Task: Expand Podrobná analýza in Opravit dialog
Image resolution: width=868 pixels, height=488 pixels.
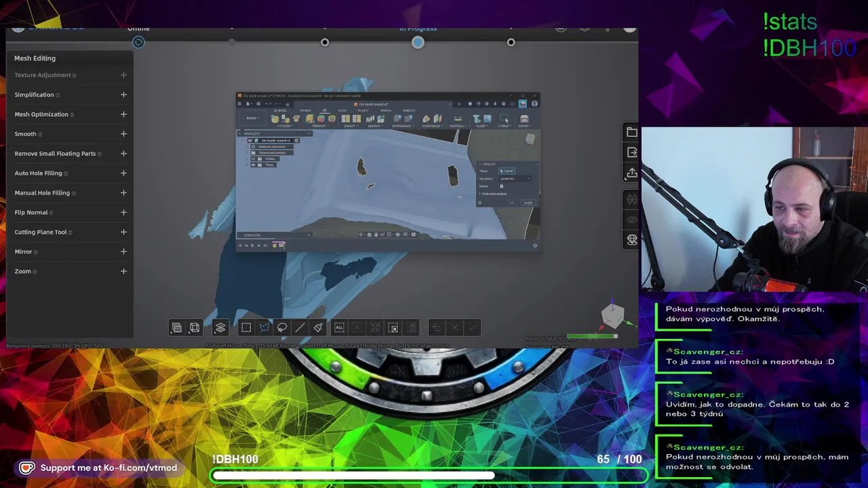Action: (493, 194)
